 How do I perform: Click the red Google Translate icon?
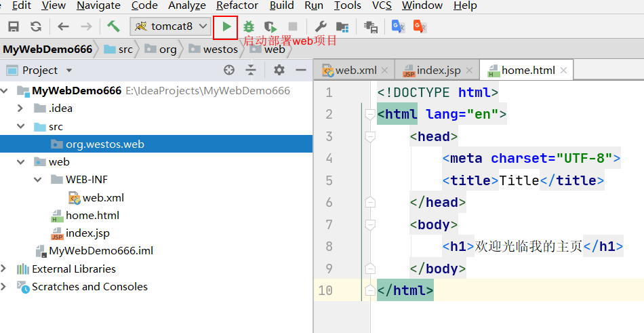click(x=420, y=26)
